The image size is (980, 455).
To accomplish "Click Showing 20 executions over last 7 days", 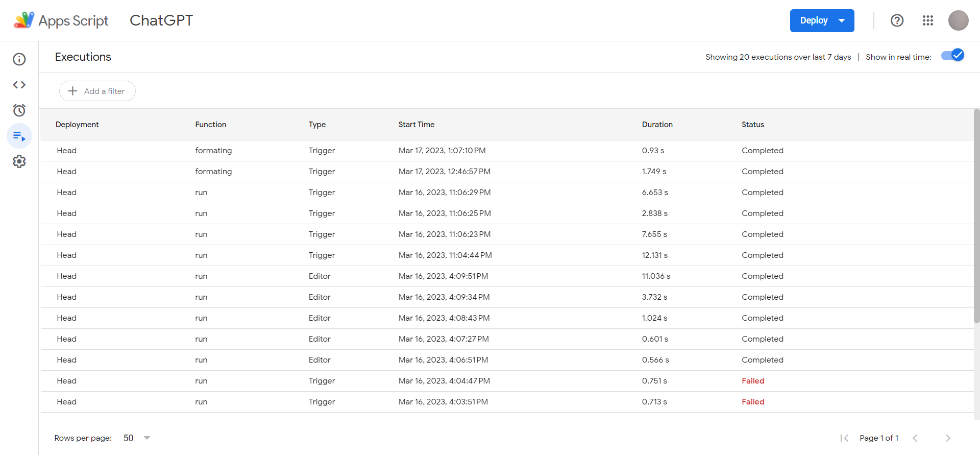I will 778,57.
